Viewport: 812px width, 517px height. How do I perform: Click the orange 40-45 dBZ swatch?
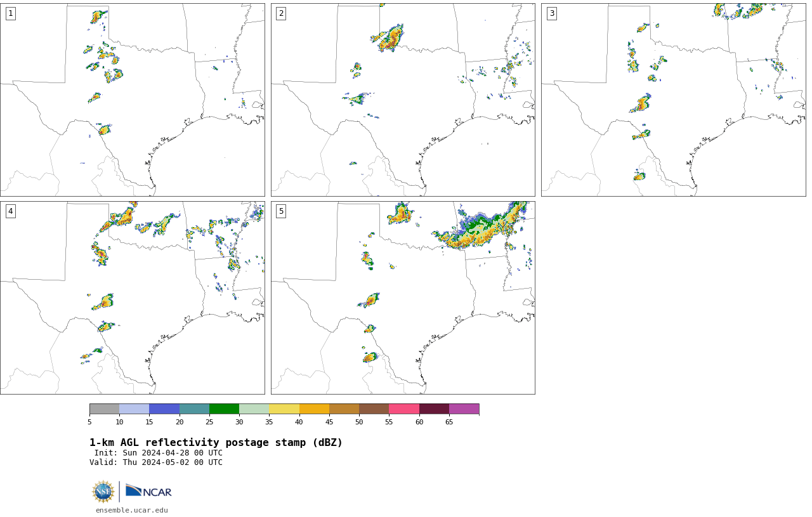click(314, 409)
